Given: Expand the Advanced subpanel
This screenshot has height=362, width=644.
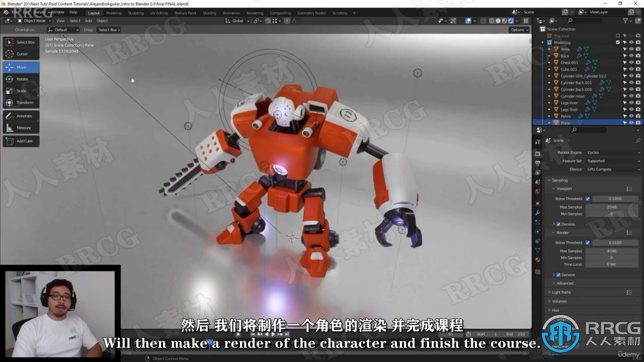Looking at the screenshot, I should click(565, 283).
